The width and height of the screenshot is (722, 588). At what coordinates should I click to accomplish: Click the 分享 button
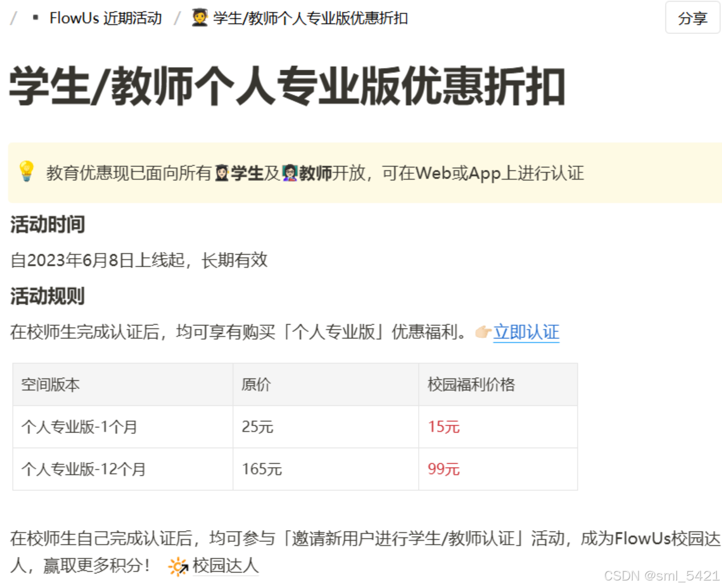click(693, 18)
